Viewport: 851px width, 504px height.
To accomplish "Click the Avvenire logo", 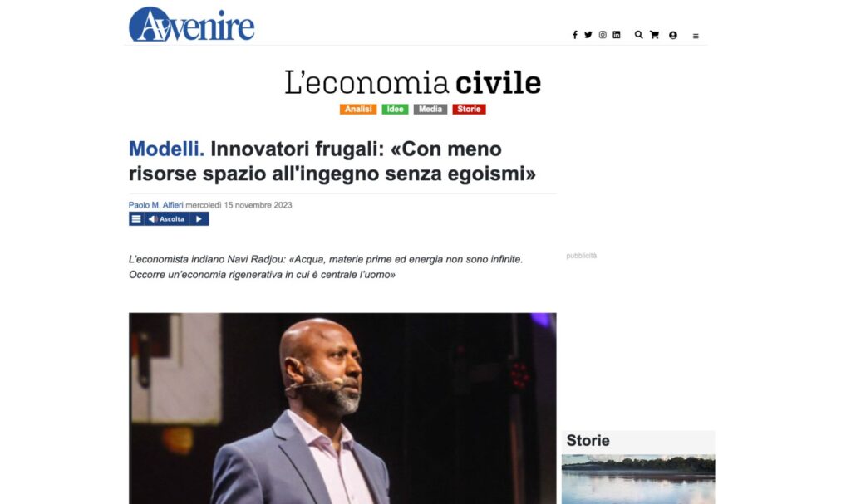I will pyautogui.click(x=192, y=24).
